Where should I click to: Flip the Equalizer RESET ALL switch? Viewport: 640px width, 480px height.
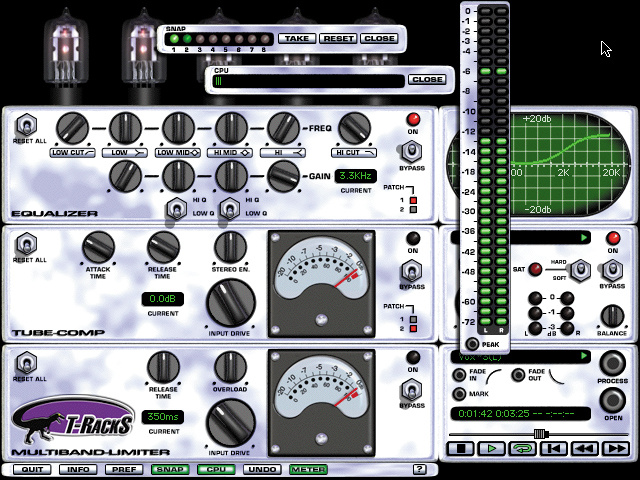tap(27, 125)
